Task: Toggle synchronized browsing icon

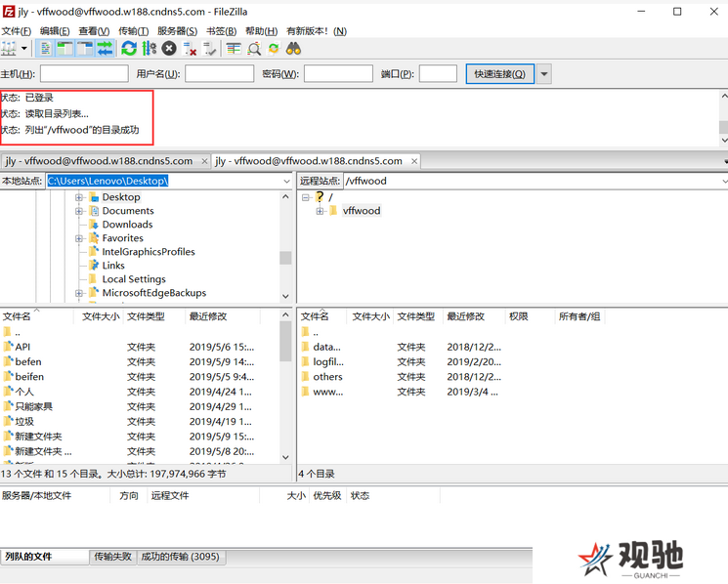Action: 274,48
